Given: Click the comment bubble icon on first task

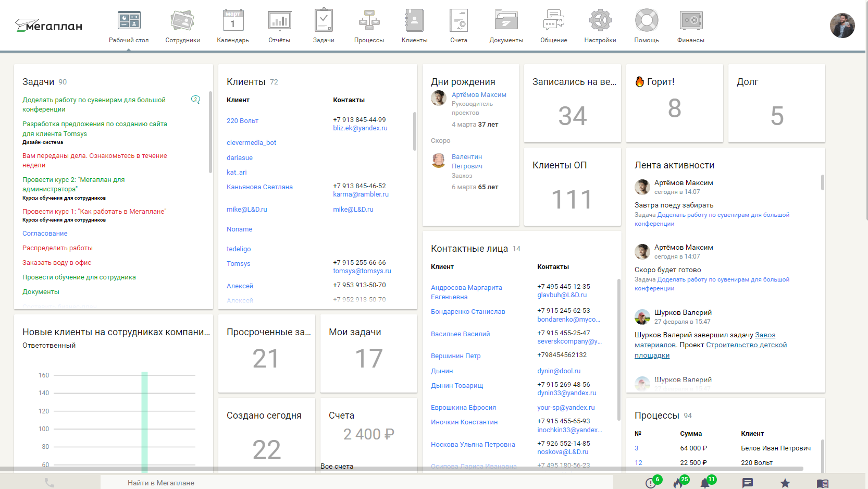Looking at the screenshot, I should click(x=196, y=100).
